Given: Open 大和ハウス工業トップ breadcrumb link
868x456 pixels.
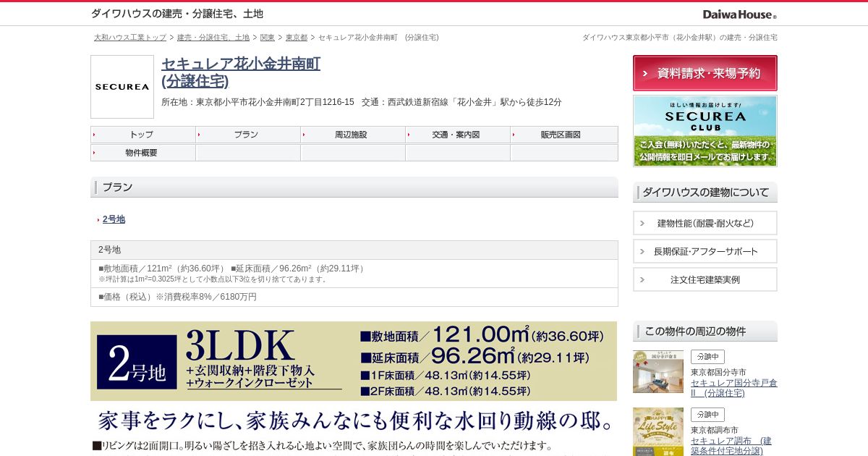Looking at the screenshot, I should point(130,38).
